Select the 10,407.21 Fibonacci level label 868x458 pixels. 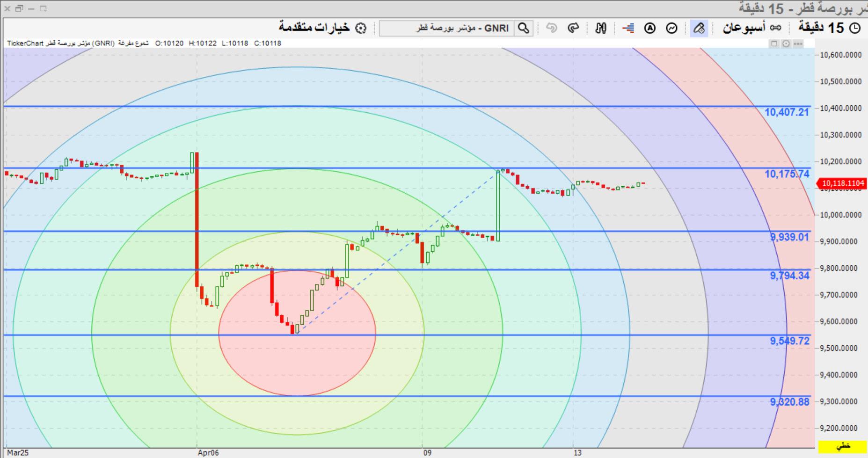pos(787,112)
